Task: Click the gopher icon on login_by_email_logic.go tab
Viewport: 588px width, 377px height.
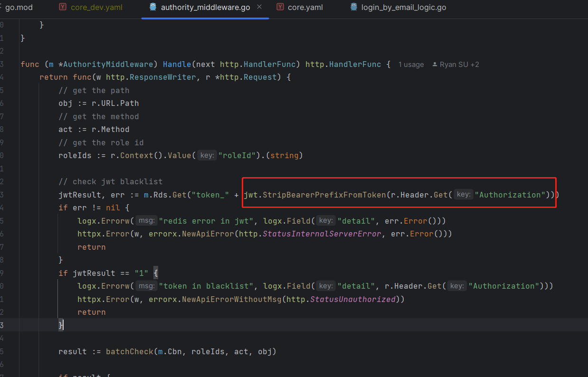Action: coord(354,7)
